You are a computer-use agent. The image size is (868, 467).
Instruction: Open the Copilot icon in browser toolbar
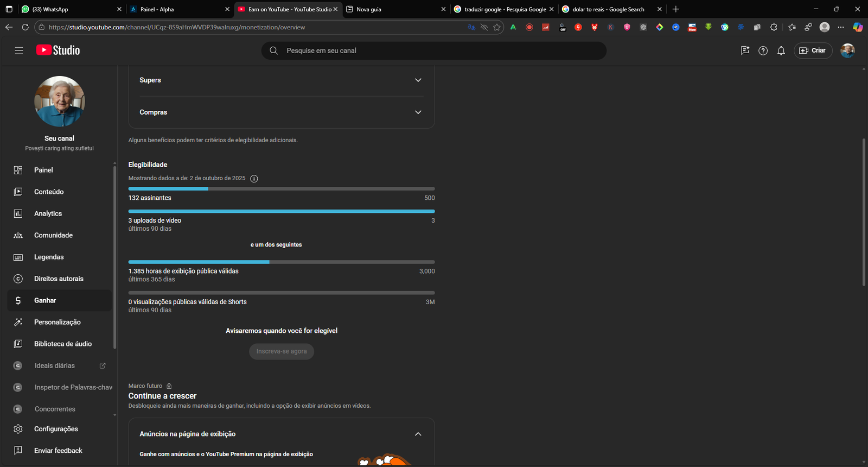click(858, 27)
